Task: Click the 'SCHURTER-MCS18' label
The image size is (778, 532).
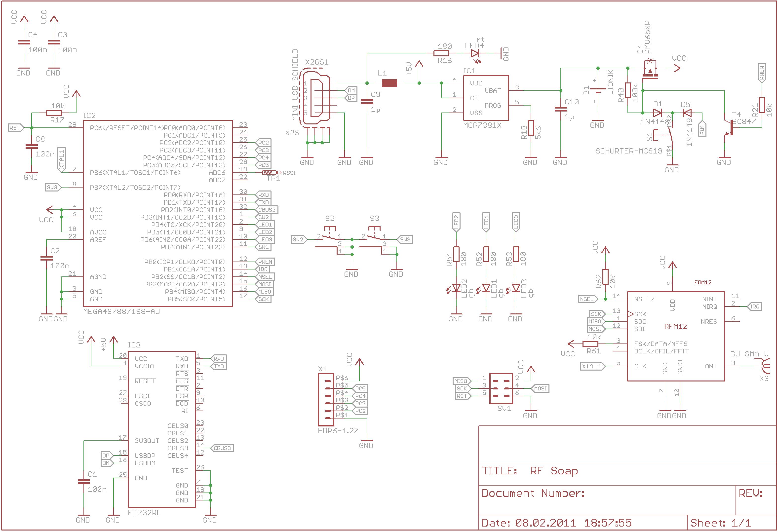Action: click(x=629, y=151)
